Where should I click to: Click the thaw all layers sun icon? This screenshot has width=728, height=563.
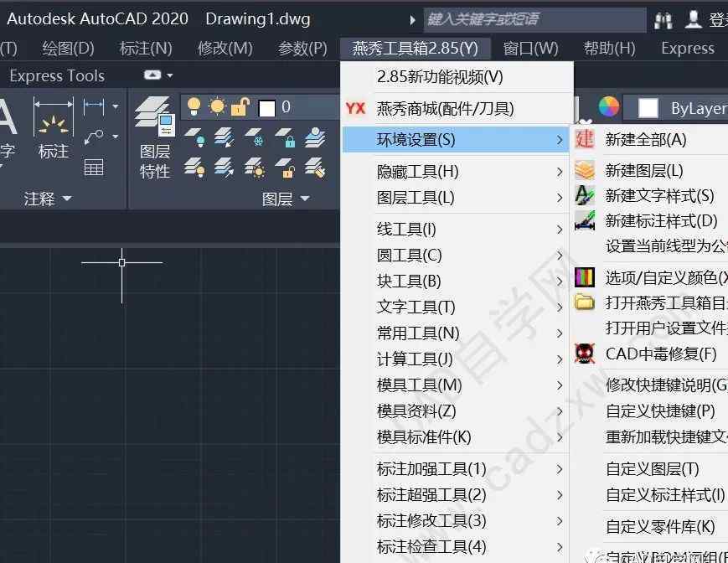click(x=255, y=168)
